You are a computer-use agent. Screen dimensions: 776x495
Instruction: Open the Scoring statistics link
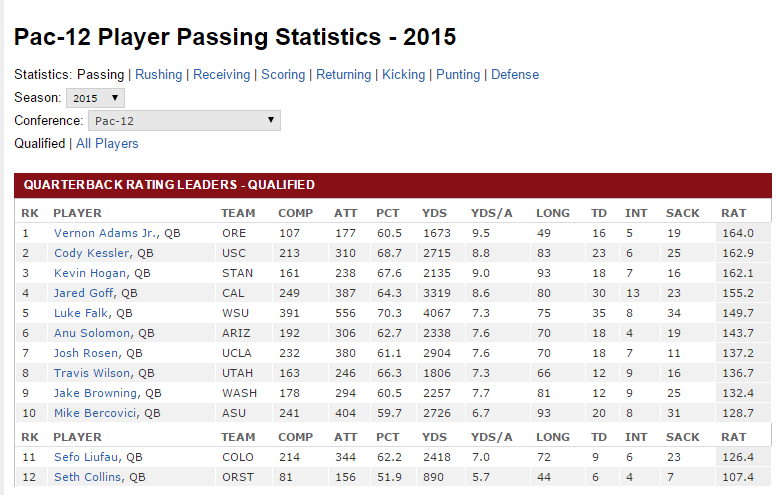pyautogui.click(x=283, y=74)
